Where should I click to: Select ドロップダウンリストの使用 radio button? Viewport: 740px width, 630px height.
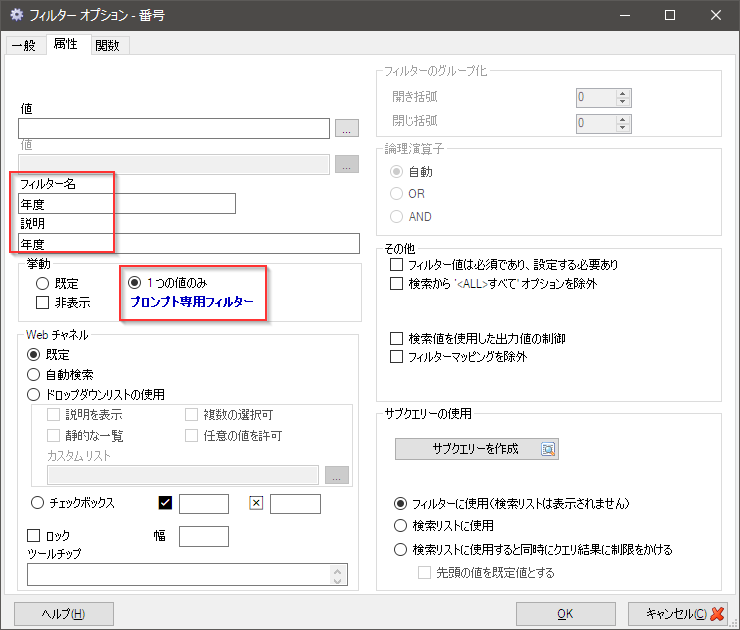(34, 395)
